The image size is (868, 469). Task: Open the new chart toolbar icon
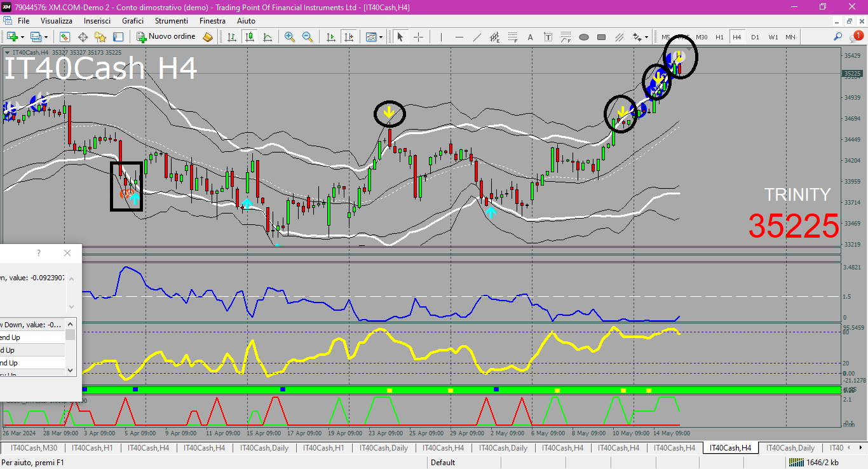point(11,37)
